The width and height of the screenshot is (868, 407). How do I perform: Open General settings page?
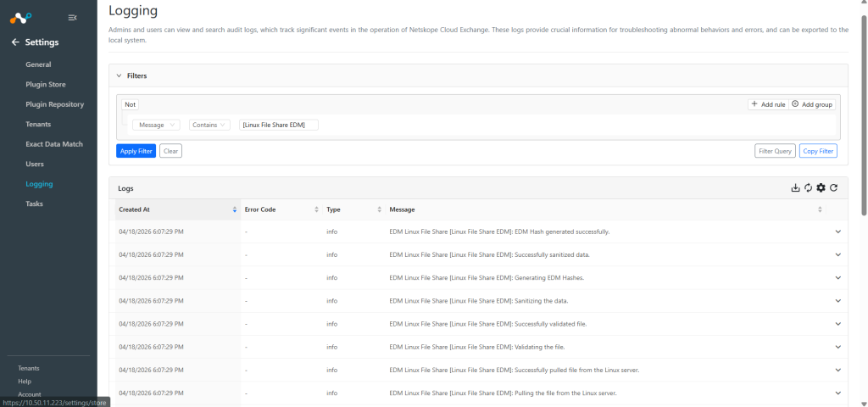38,64
